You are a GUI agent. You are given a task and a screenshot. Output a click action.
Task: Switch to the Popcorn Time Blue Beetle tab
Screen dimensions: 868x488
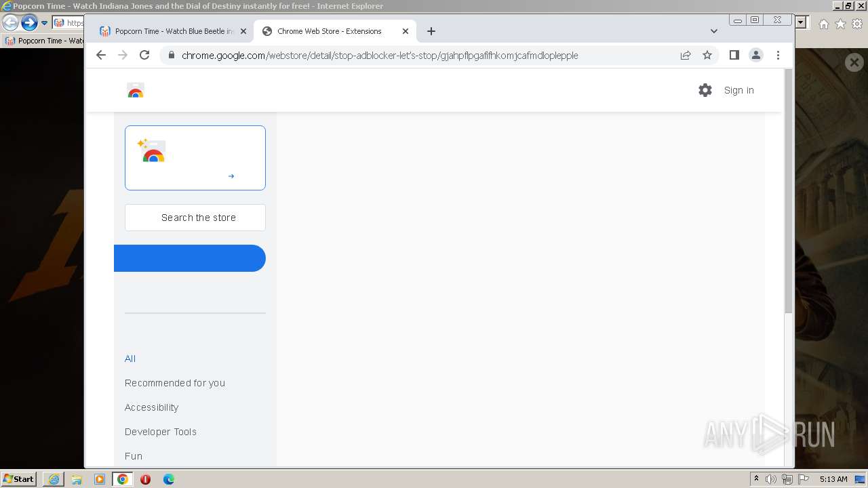pos(172,31)
